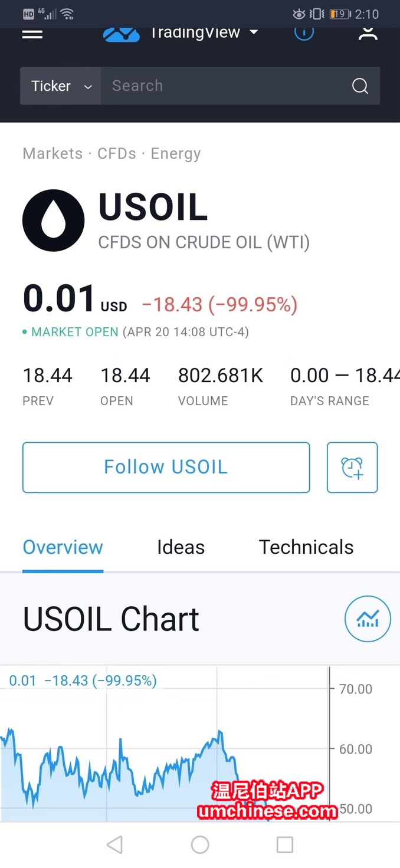This screenshot has width=400, height=868.
Task: Open the CFDs breadcrumb link
Action: point(117,154)
